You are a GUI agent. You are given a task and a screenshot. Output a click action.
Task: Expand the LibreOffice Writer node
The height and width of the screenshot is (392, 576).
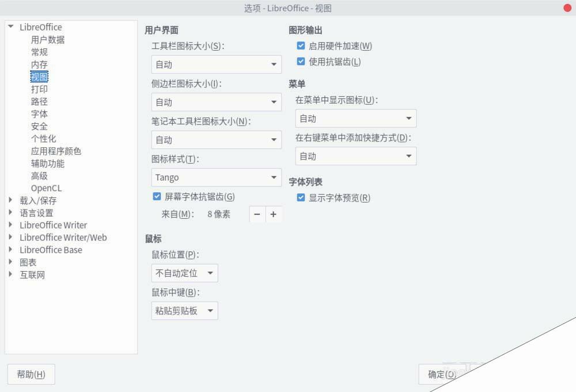pos(10,224)
